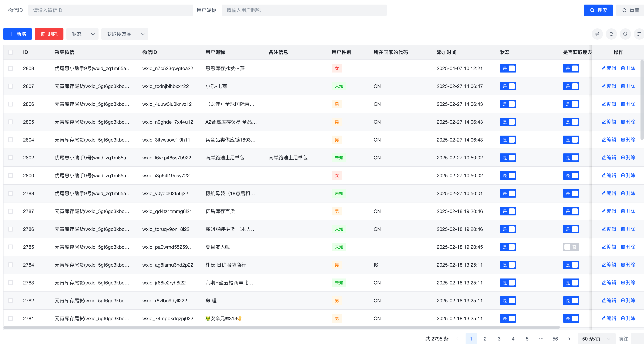
Task: Click edit pencil for row 2785
Action: click(x=609, y=247)
